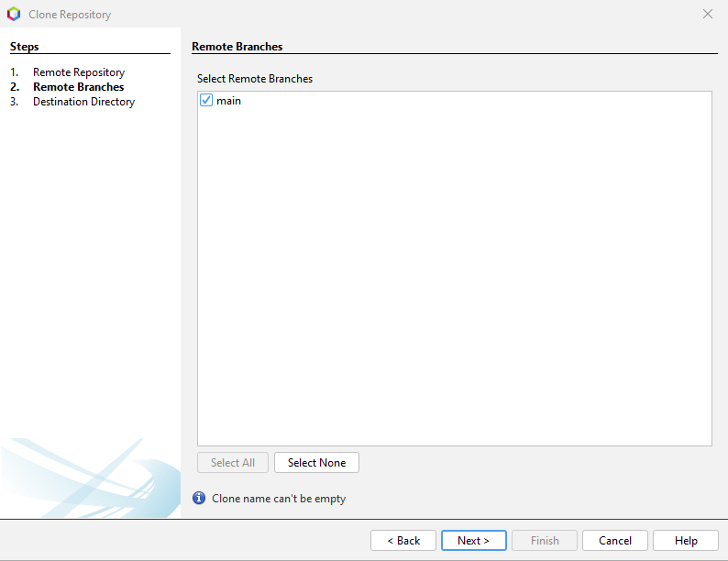Select step 3 Destination Directory
The height and width of the screenshot is (561, 728).
[83, 102]
